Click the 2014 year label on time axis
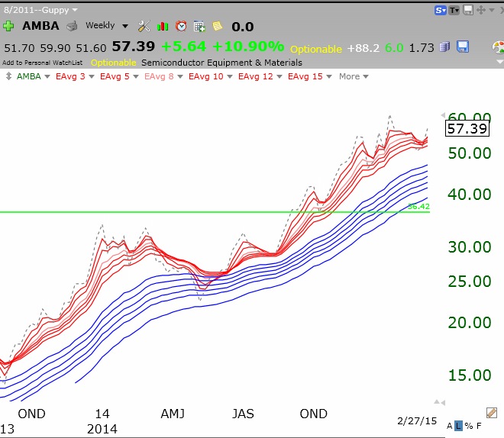The image size is (504, 438). click(x=102, y=430)
